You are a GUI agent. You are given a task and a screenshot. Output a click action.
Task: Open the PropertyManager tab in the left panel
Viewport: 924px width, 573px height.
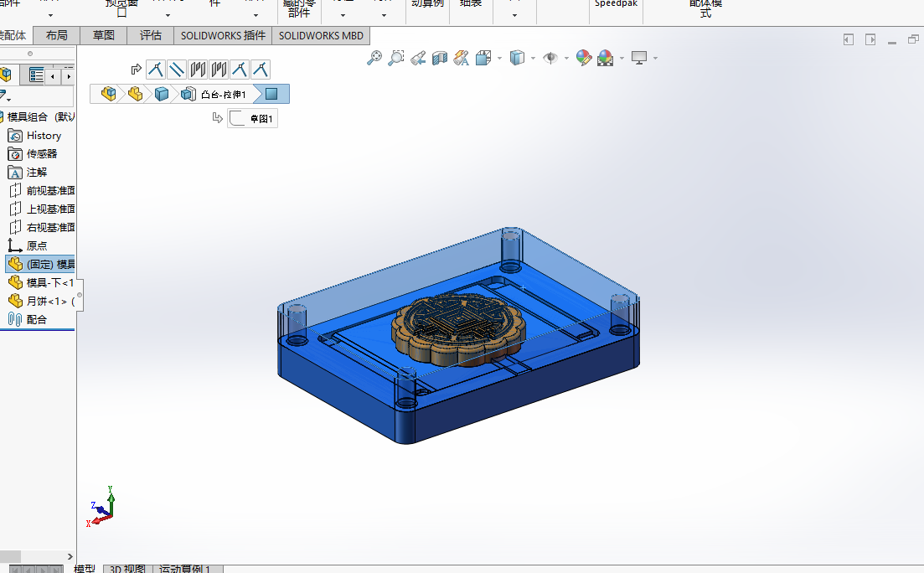coord(35,75)
